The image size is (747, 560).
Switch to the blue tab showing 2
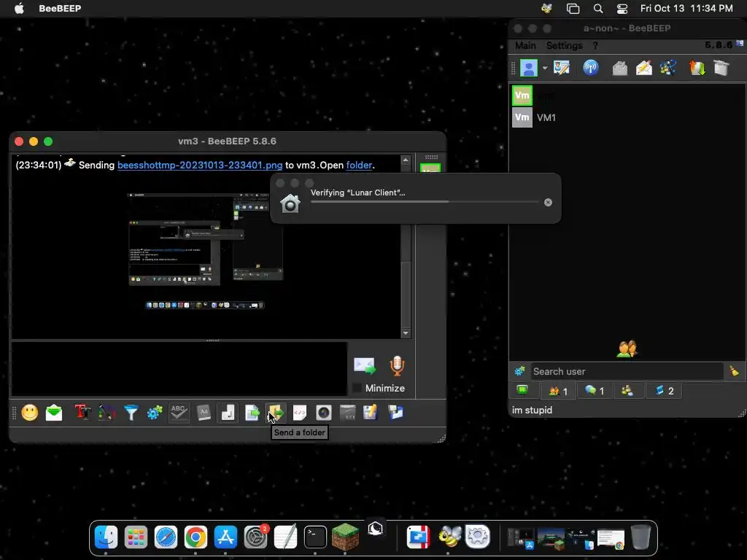tap(664, 391)
